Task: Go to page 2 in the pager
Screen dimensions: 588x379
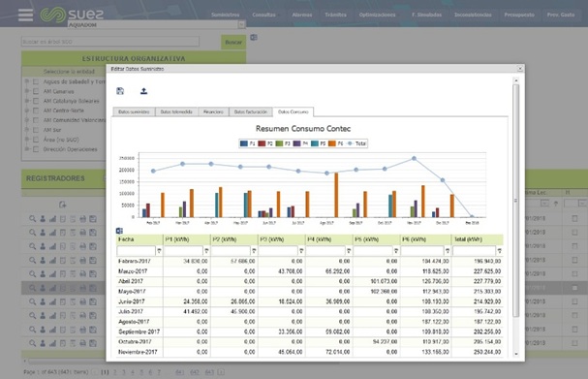Action: (x=114, y=372)
